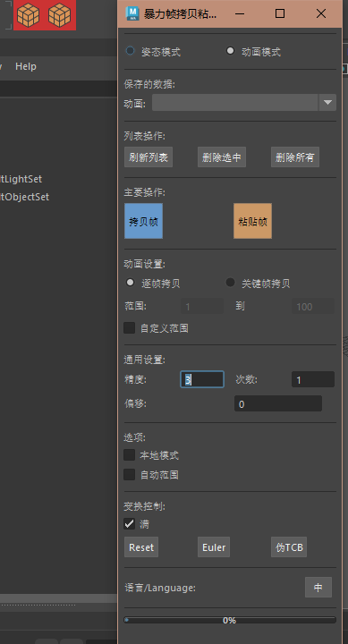Tick the 本地模式 checkbox
The height and width of the screenshot is (644, 348).
point(130,454)
